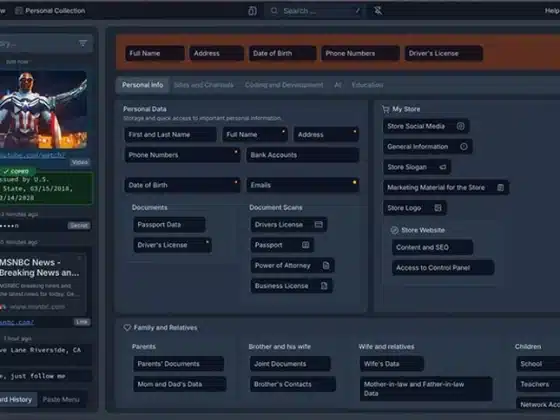Screen dimensions: 560x420
Task: Open the Education tab
Action: (368, 85)
